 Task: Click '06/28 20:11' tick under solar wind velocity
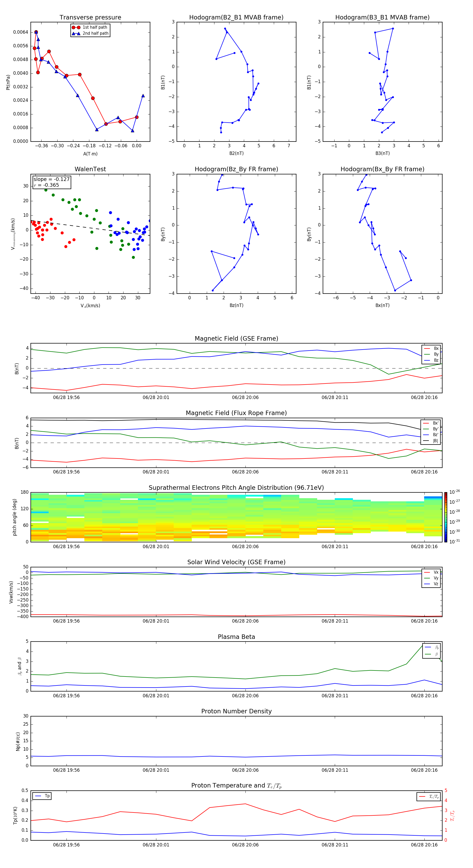(x=335, y=621)
